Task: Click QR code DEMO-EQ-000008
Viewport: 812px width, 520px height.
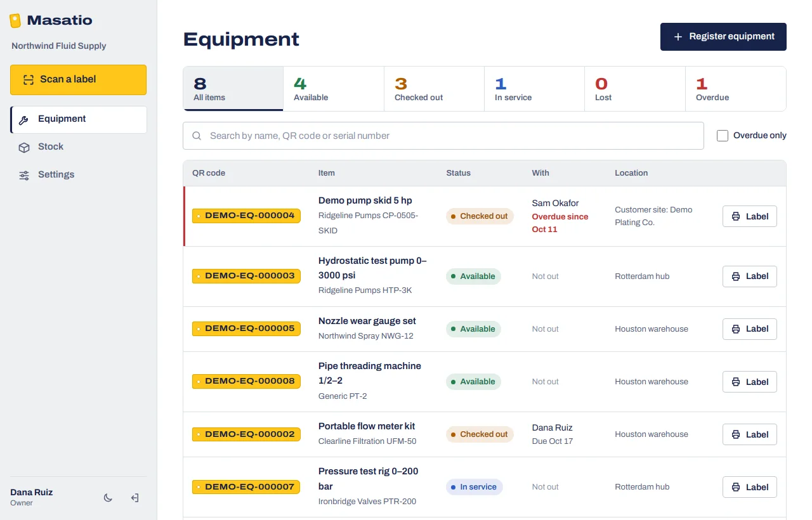Action: pos(246,381)
